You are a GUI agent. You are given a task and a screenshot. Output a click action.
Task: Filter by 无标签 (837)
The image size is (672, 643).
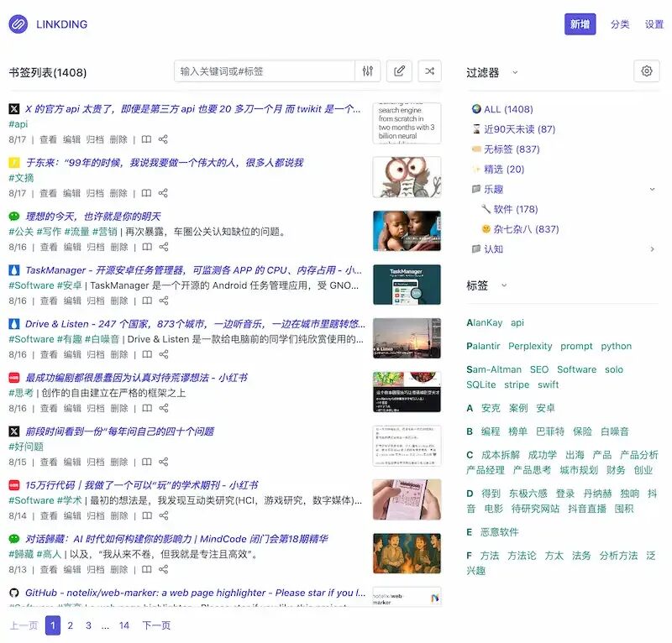(512, 149)
